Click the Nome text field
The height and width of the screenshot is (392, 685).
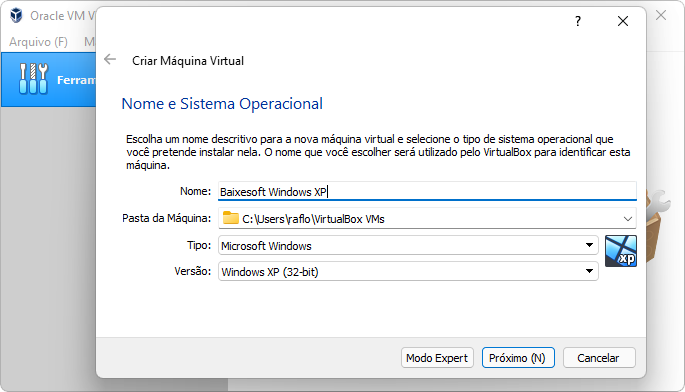tap(427, 191)
